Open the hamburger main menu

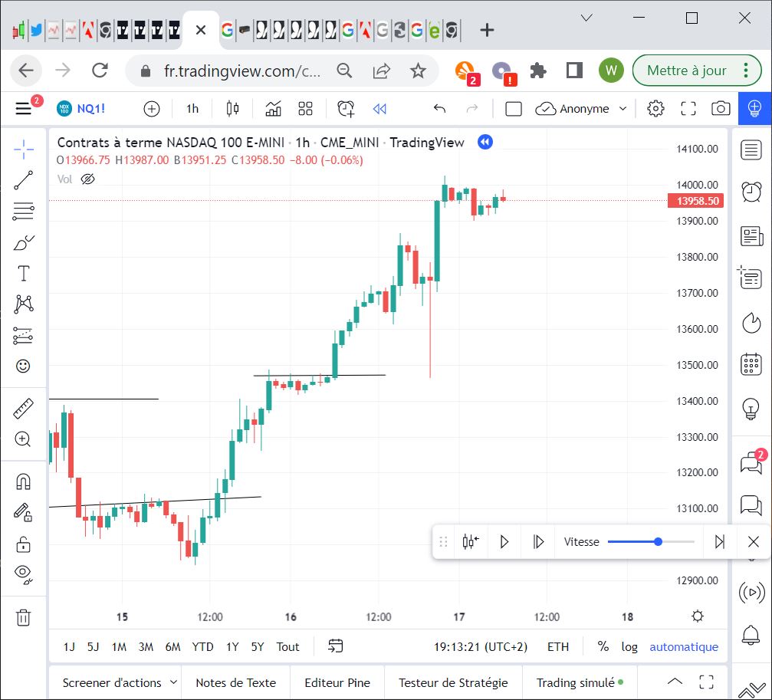[x=23, y=108]
